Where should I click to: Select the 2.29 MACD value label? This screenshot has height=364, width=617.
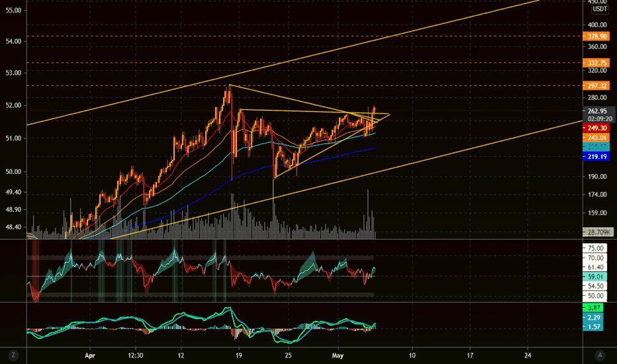coord(593,317)
